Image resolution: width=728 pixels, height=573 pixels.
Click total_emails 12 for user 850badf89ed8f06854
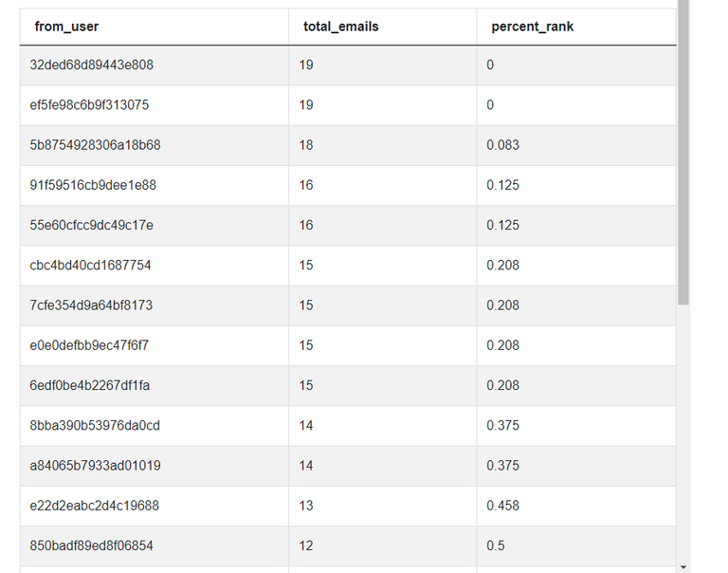pos(306,545)
